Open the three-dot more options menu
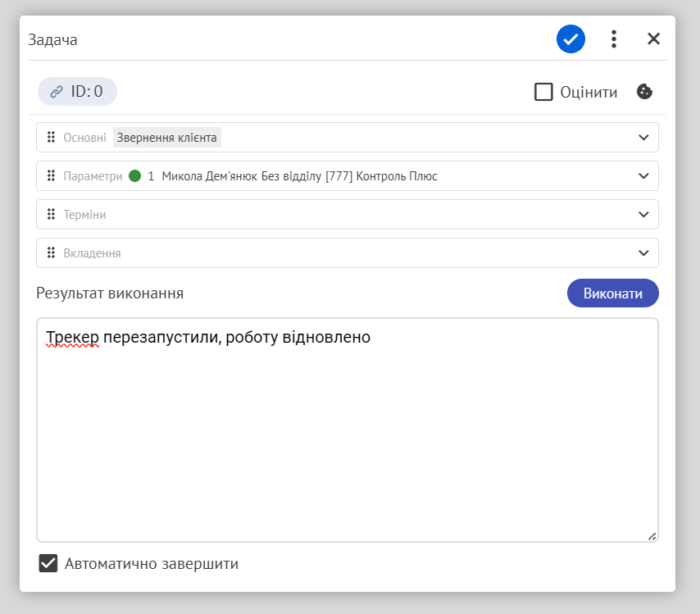Viewport: 700px width, 614px height. click(x=614, y=39)
